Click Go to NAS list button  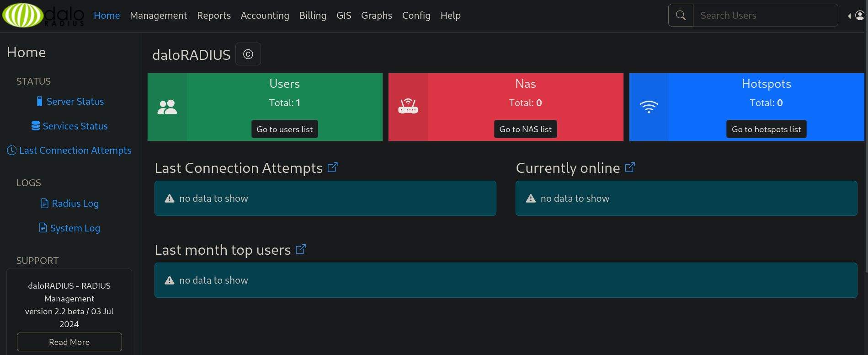click(526, 129)
